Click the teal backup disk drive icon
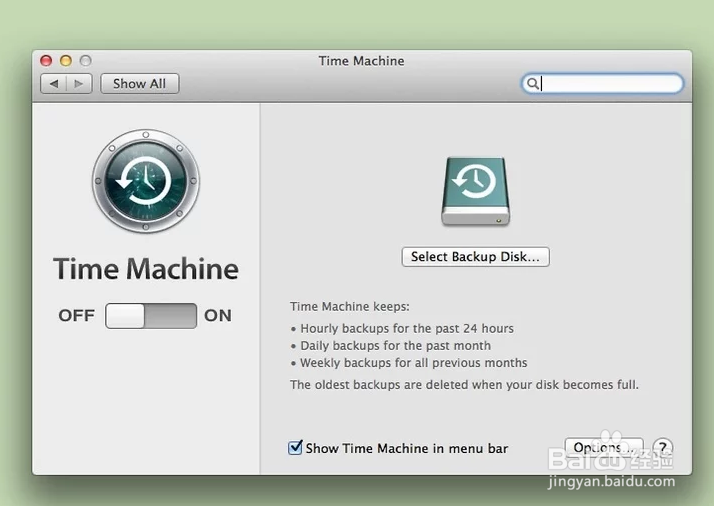Screen dimensions: 714x506 [475, 191]
